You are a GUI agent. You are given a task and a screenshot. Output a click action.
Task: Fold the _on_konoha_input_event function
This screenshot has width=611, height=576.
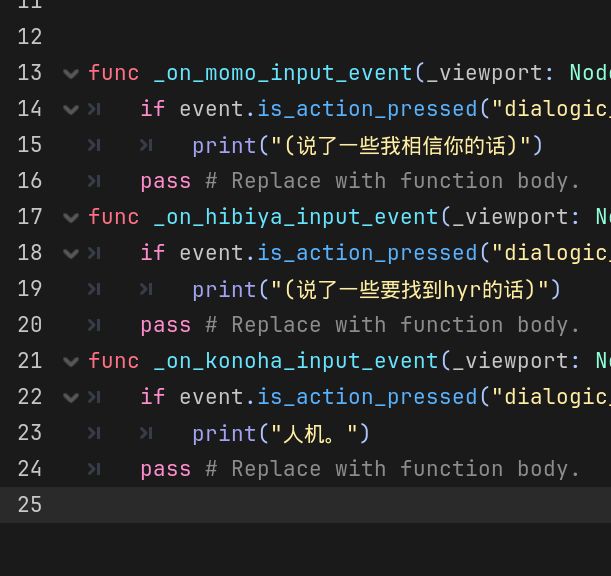coord(71,361)
